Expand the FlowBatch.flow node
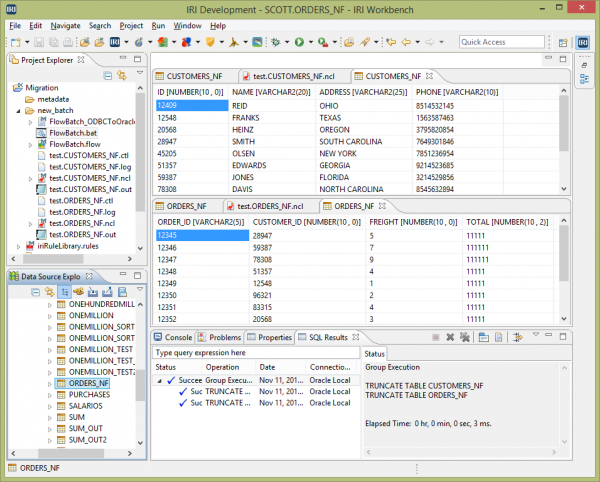The height and width of the screenshot is (482, 600). pos(30,145)
